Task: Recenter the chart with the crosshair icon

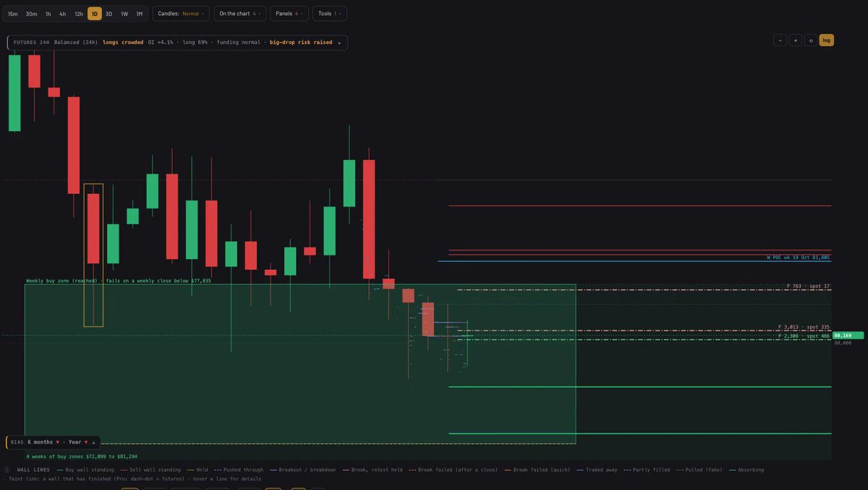Action: pyautogui.click(x=811, y=41)
